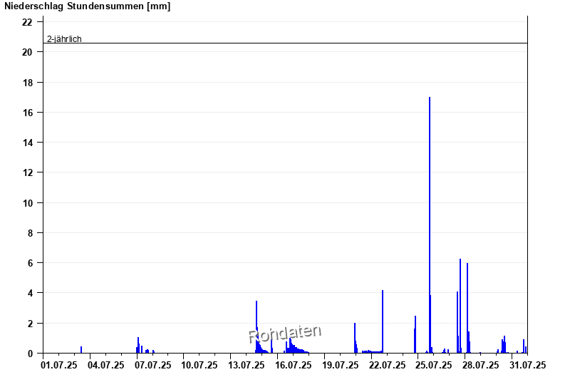Select the x-axis date label 28.07.25
Image resolution: width=570 pixels, height=392 pixels.
[480, 366]
